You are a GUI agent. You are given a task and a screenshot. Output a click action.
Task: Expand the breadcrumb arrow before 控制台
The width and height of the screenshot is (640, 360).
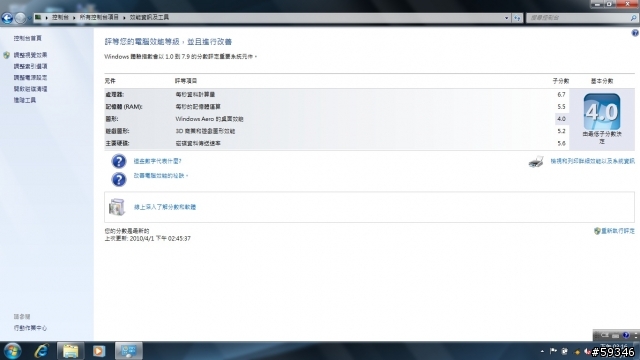(46, 18)
